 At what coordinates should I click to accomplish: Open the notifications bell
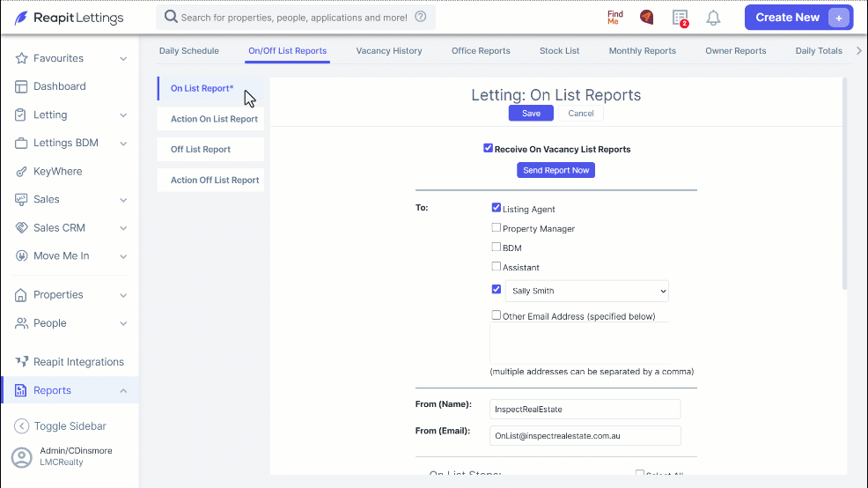713,18
